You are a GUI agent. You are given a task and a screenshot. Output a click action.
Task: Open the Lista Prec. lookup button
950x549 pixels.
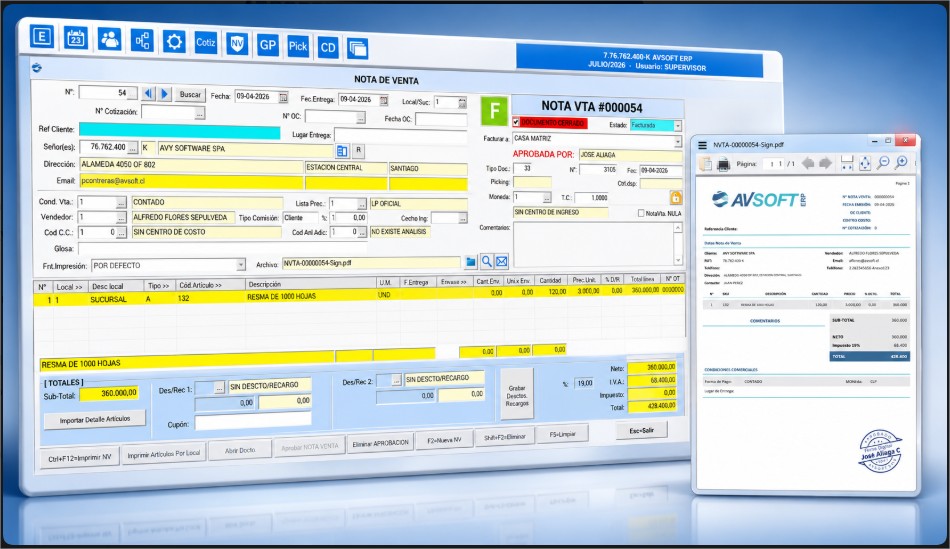click(362, 204)
